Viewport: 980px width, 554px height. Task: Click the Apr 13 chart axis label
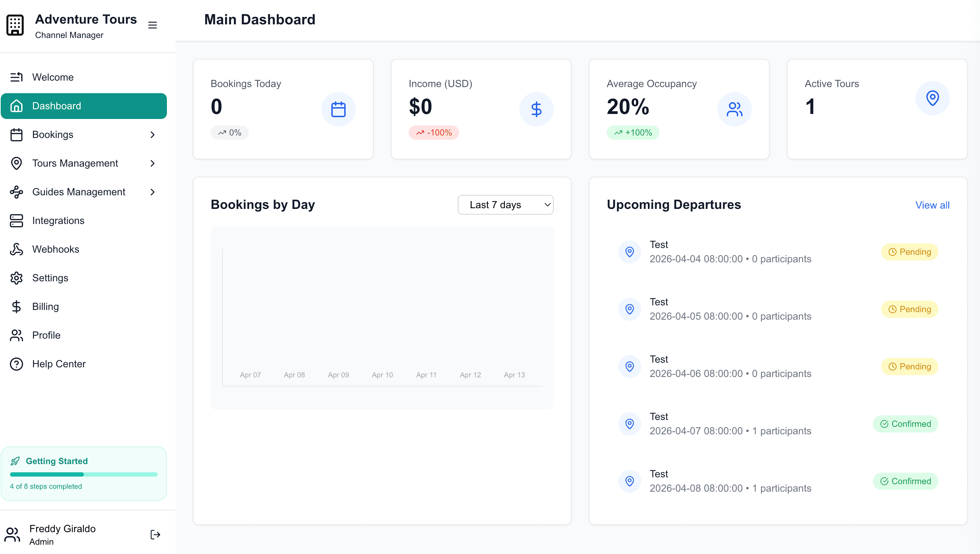pyautogui.click(x=514, y=375)
